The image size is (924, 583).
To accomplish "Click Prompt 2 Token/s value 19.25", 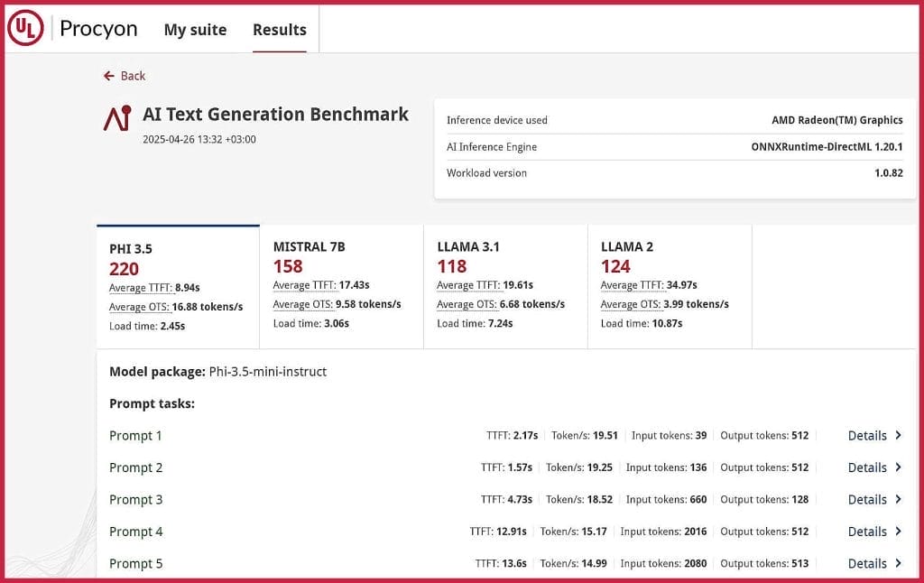I will coord(600,467).
